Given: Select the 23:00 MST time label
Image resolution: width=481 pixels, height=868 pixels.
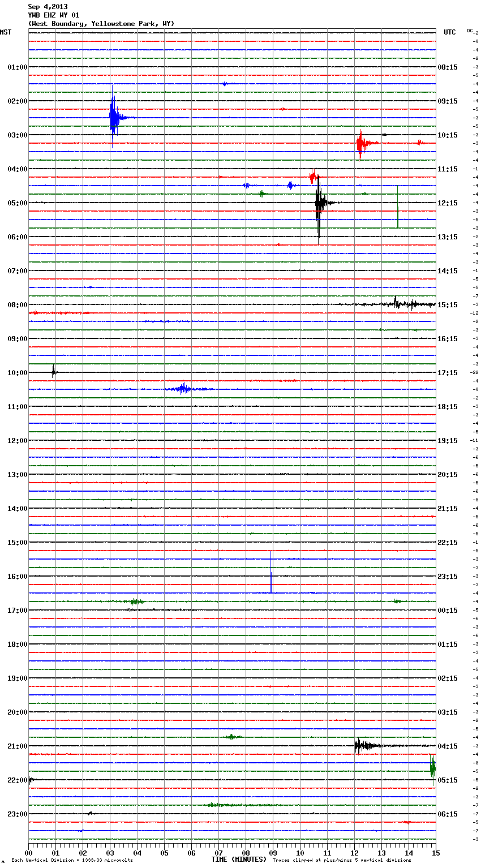Looking at the screenshot, I should click(18, 814).
